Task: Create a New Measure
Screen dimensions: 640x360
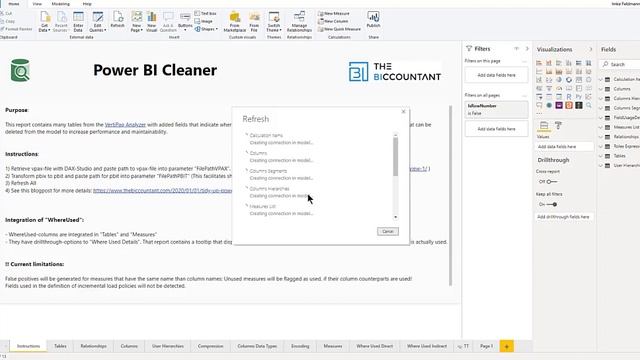Action: click(x=333, y=13)
